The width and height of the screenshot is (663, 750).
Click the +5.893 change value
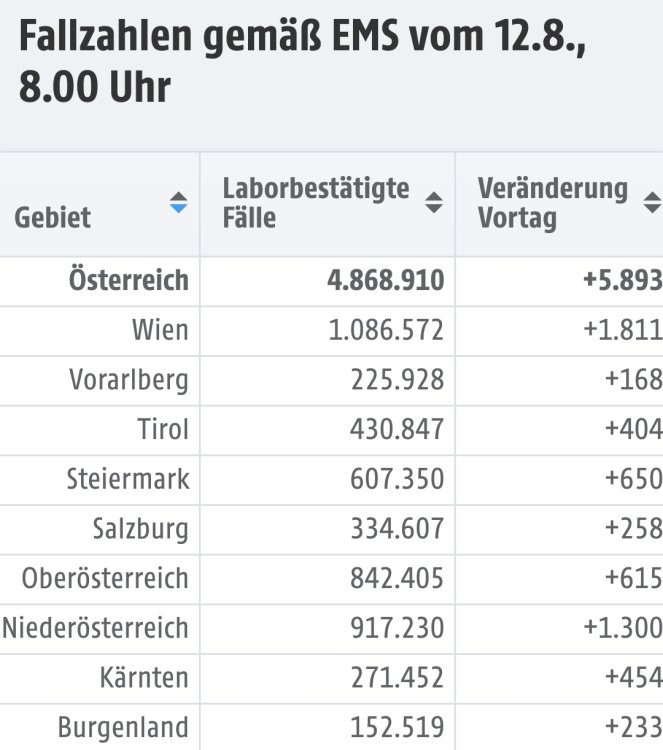coord(623,280)
